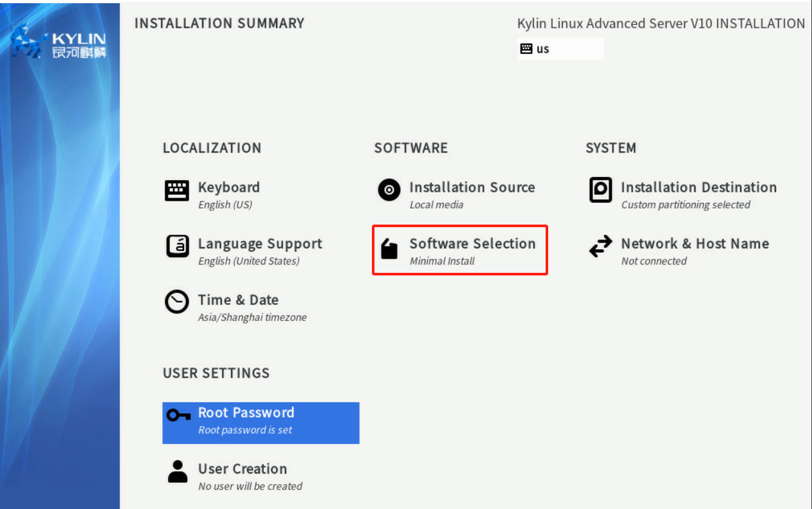
Task: Click the Installation Destination disk icon
Action: click(x=600, y=190)
